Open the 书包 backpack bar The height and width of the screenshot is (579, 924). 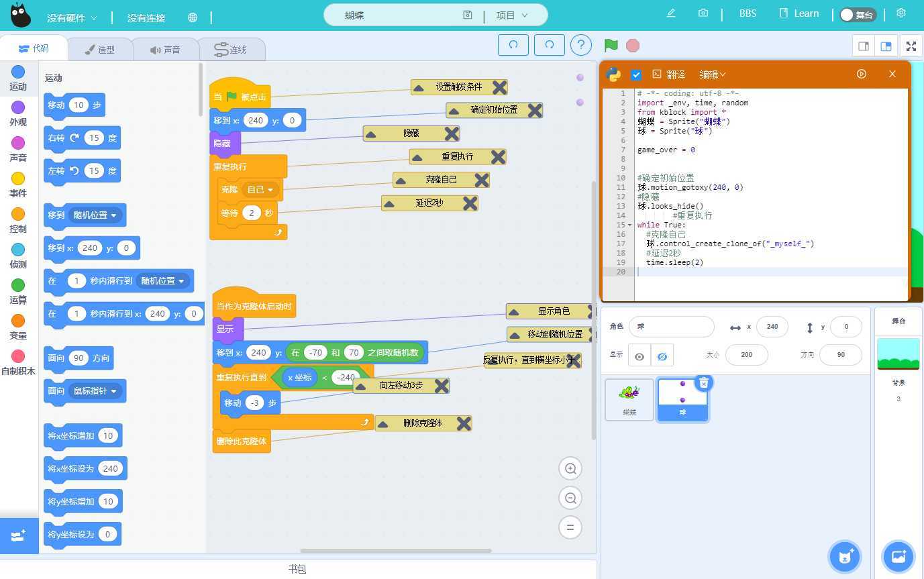(x=297, y=569)
